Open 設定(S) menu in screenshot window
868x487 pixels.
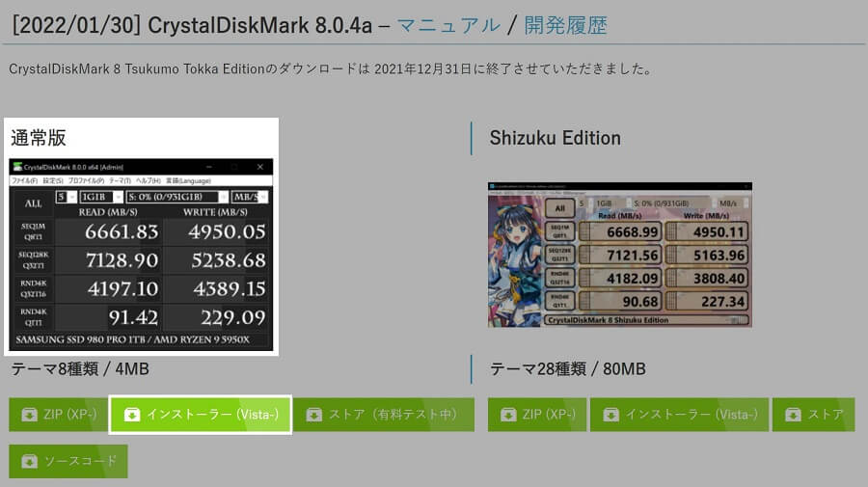click(53, 181)
